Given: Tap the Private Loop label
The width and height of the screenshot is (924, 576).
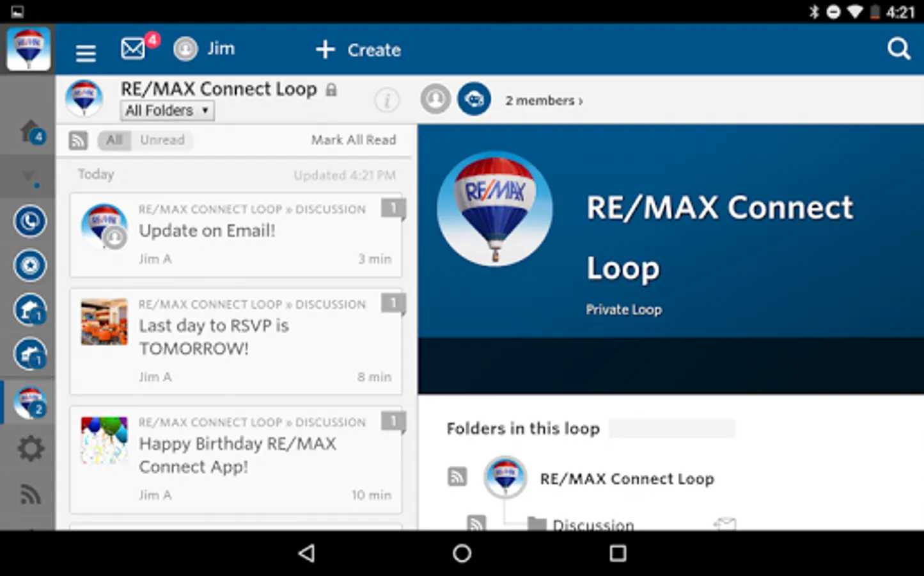Looking at the screenshot, I should pyautogui.click(x=623, y=310).
